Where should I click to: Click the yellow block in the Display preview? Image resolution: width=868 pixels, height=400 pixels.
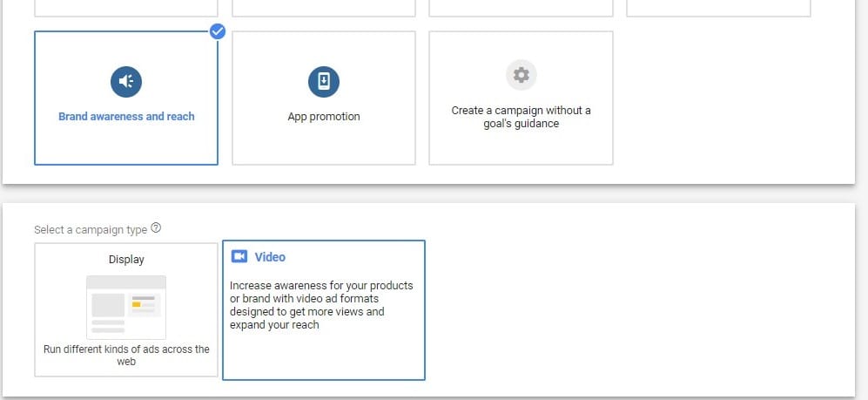click(136, 305)
